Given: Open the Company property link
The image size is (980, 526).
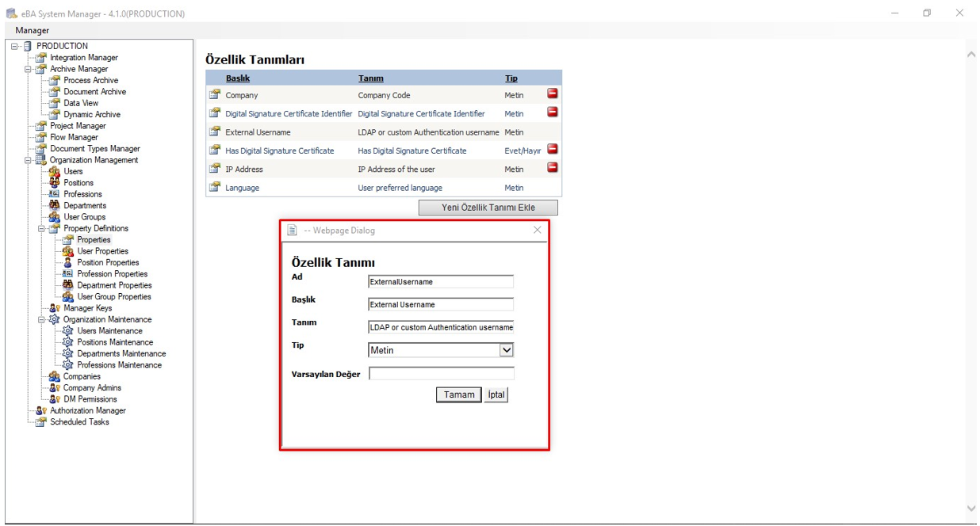Looking at the screenshot, I should coord(242,95).
